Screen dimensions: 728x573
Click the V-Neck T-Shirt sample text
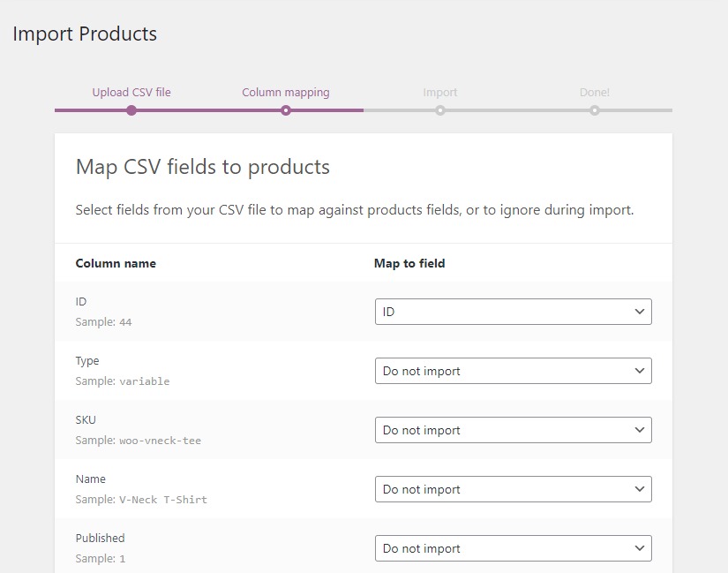[163, 500]
